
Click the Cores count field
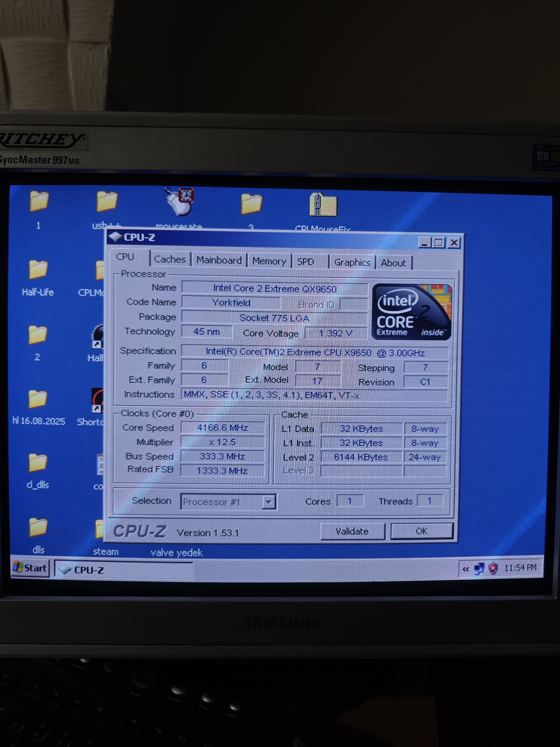pyautogui.click(x=350, y=501)
